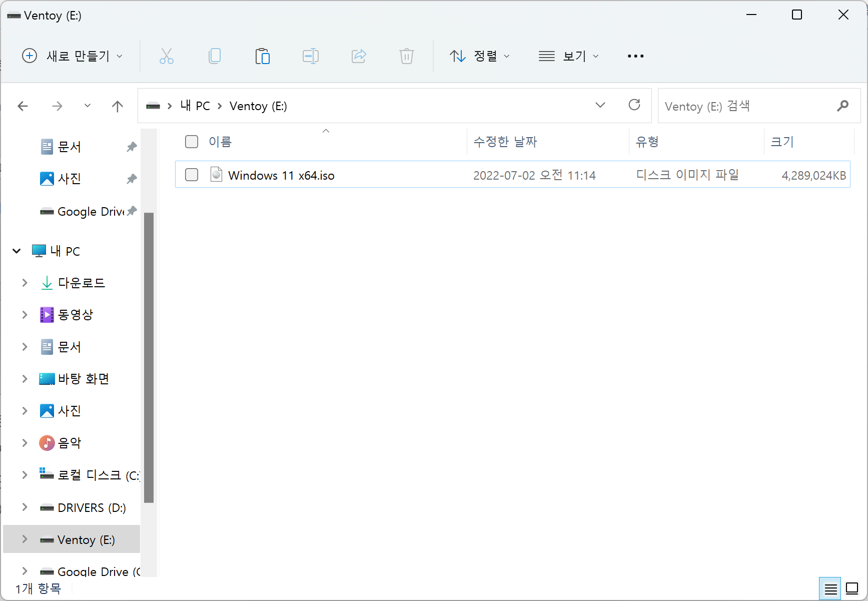Click the Delete trash can icon
Viewport: 868px width, 601px height.
click(407, 56)
